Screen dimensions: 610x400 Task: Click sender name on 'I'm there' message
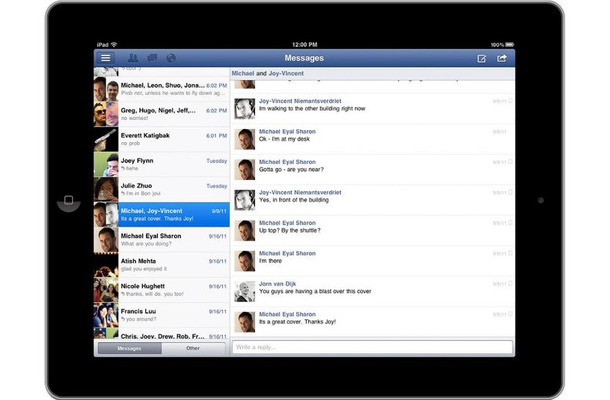[287, 253]
